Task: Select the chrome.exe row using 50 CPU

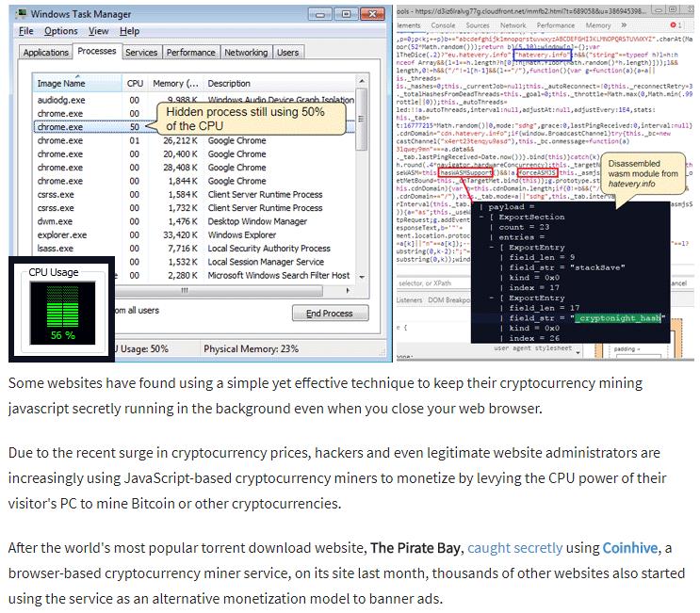Action: (194, 127)
